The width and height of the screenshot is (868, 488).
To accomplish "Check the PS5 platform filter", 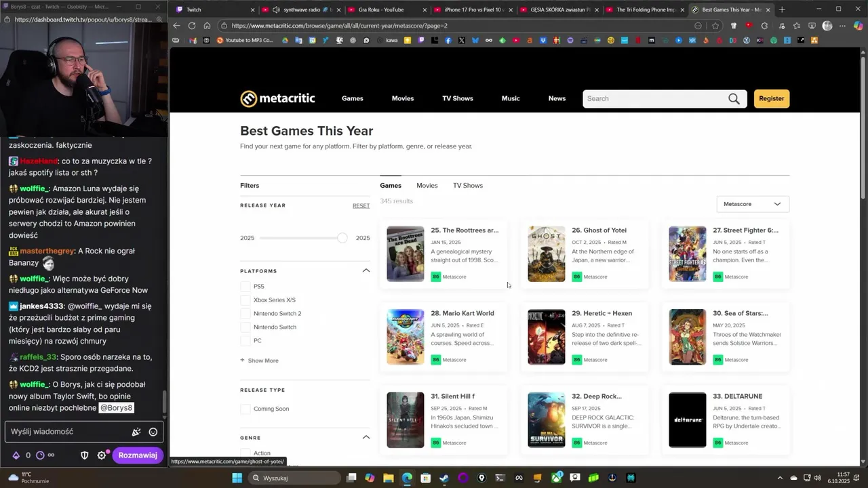I will coord(245,287).
